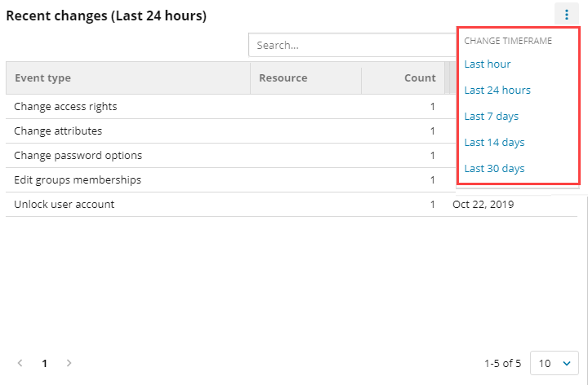Select the Change access rights row
This screenshot has width=588, height=385.
65,106
